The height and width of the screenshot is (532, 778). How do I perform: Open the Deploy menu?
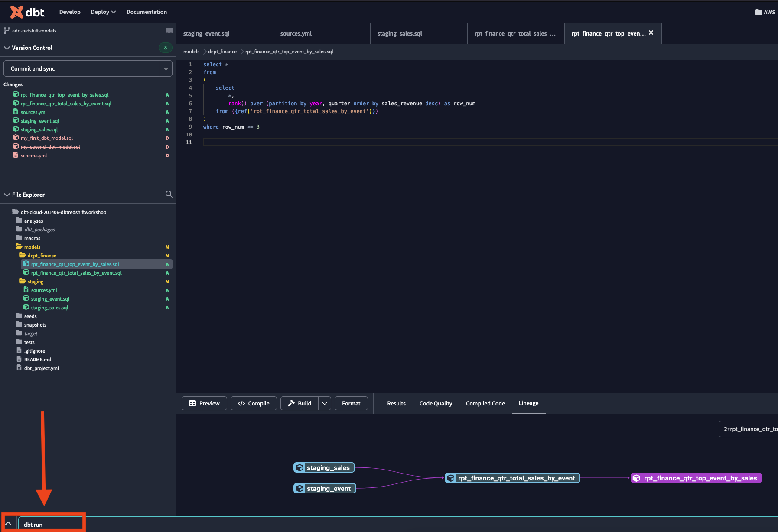[103, 12]
